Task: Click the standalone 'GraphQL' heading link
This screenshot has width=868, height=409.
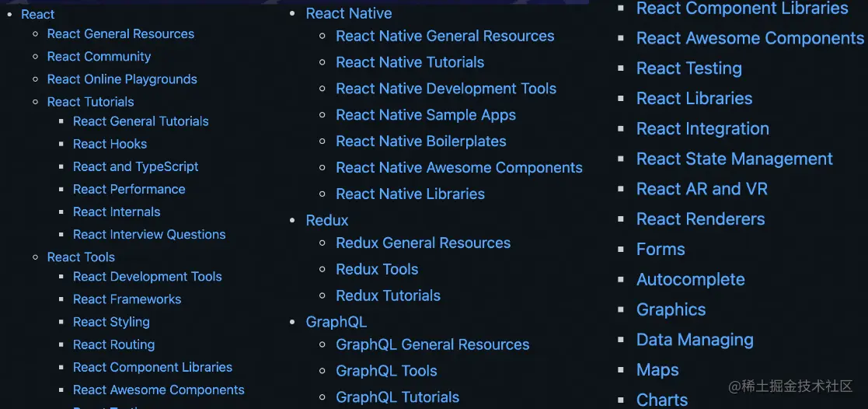Action: click(336, 322)
